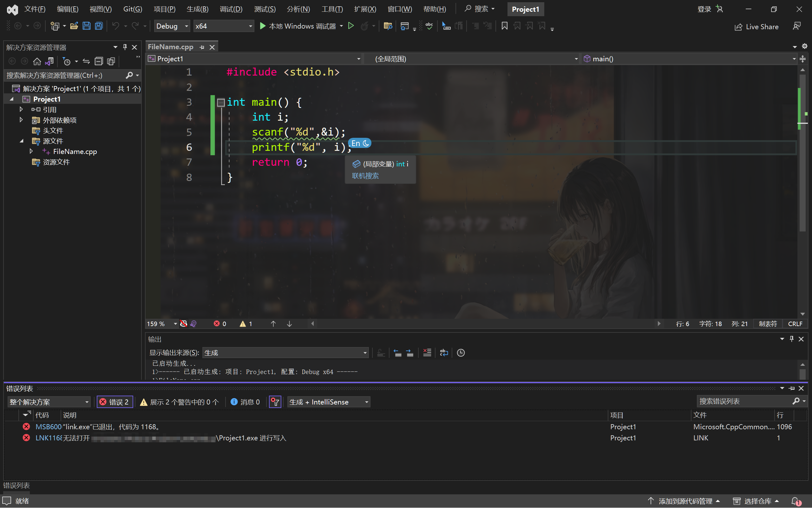
Task: Show all files in Solution Explorer
Action: click(x=111, y=61)
